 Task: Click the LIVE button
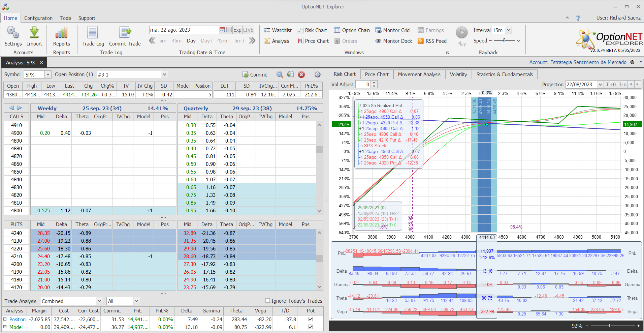[x=248, y=30]
